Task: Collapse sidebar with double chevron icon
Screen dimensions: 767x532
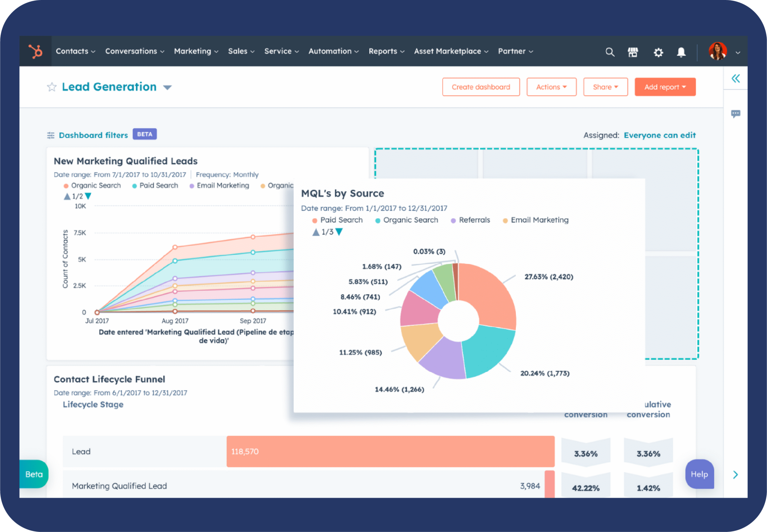Action: (735, 78)
